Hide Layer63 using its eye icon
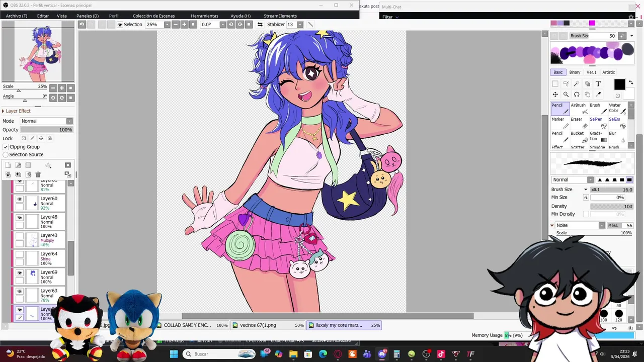This screenshot has height=362, width=644. [x=20, y=291]
